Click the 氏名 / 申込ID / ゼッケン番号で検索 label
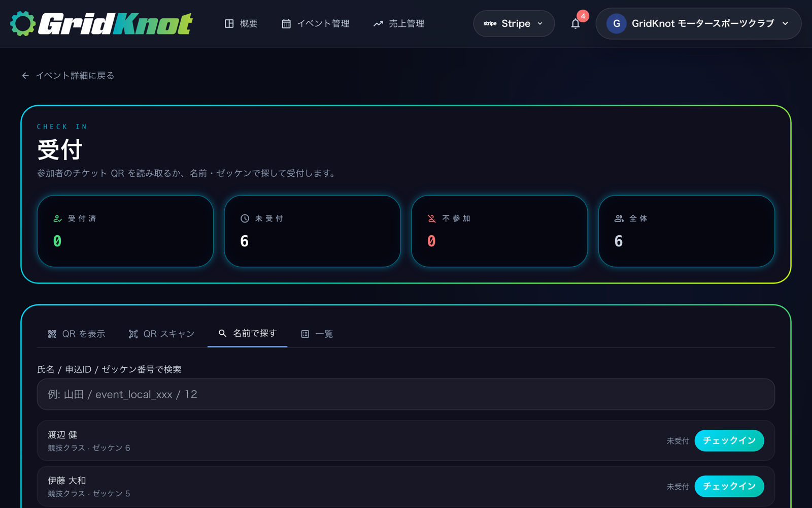The image size is (812, 508). 109,369
